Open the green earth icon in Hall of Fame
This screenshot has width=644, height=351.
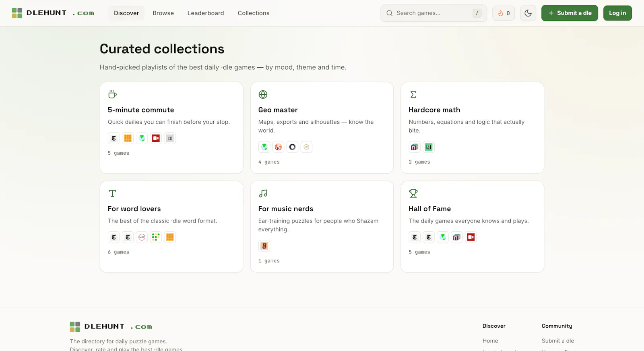click(x=443, y=237)
